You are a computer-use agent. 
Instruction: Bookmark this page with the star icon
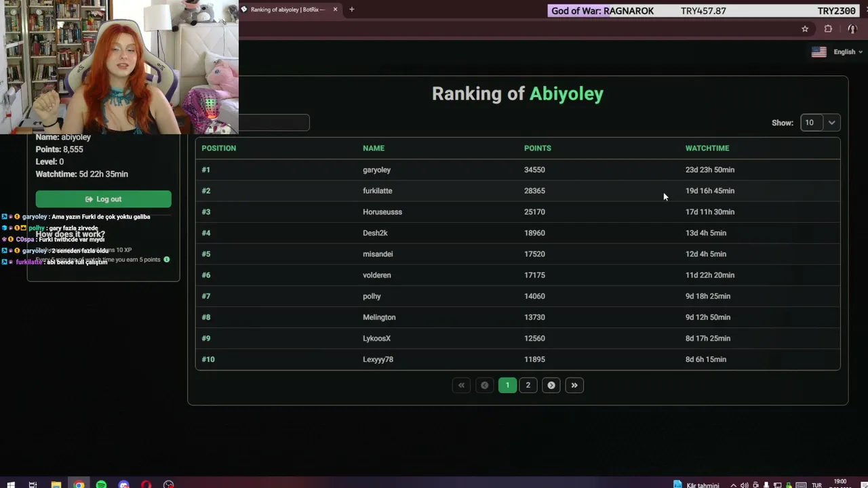point(805,29)
